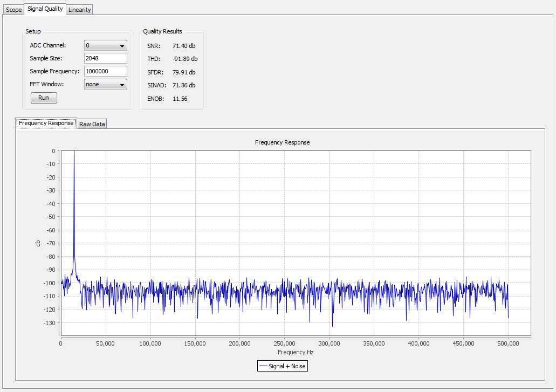Expand the ADC Channel dropdown
The width and height of the screenshot is (556, 392).
pos(105,46)
